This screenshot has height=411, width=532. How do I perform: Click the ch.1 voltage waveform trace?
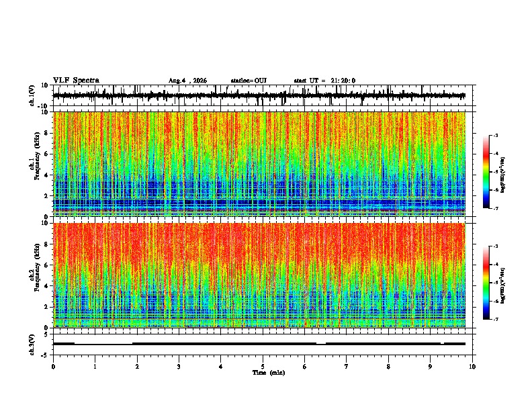[259, 95]
